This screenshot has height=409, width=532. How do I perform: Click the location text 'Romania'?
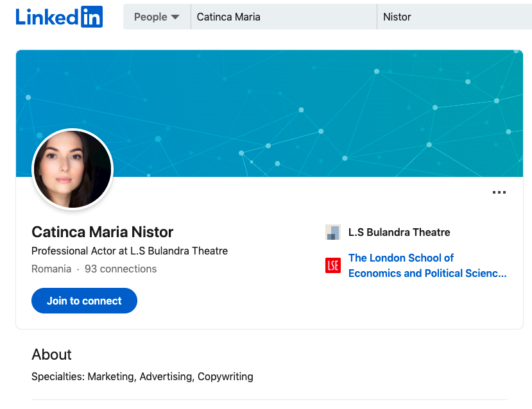51,269
